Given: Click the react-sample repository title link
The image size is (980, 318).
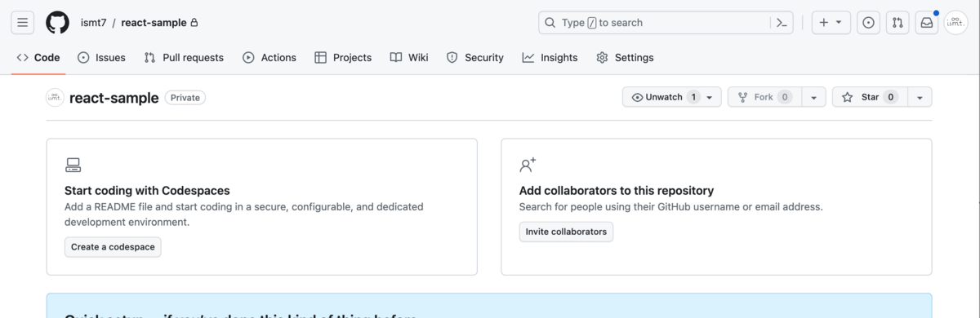Looking at the screenshot, I should coord(114,98).
